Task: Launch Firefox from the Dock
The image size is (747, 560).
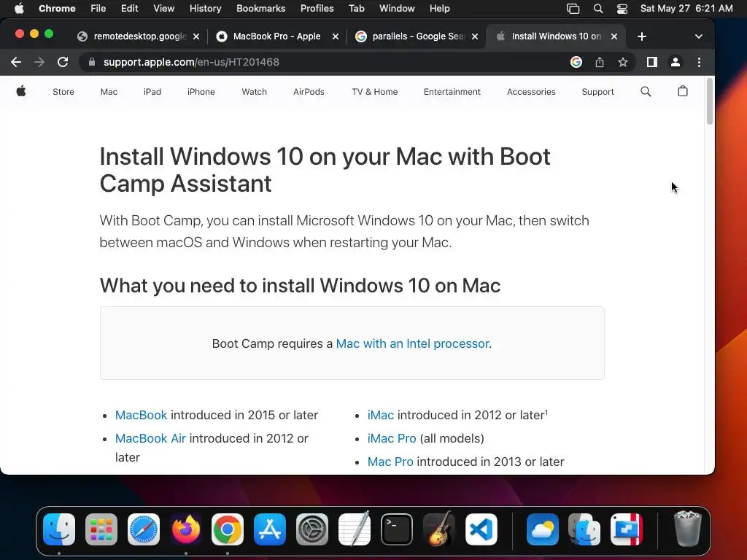Action: [x=186, y=529]
